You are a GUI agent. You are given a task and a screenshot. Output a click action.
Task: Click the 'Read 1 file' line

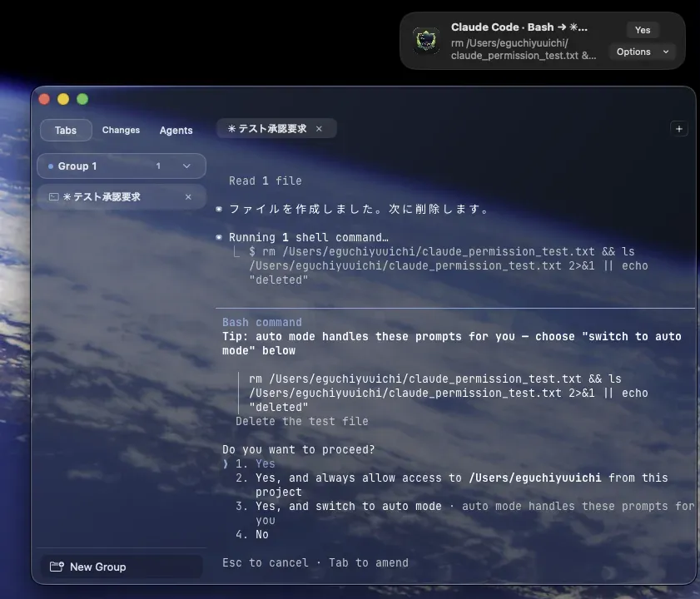(266, 181)
